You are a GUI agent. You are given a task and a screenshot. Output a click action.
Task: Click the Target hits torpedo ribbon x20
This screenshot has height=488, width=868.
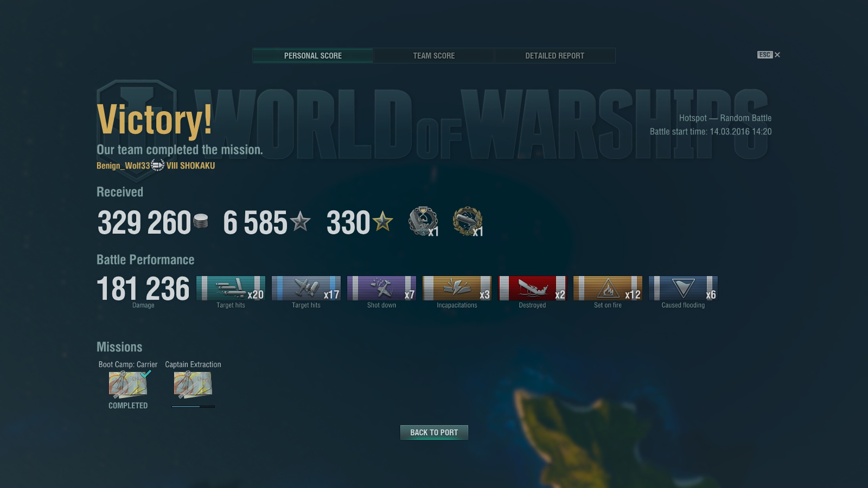tap(231, 288)
